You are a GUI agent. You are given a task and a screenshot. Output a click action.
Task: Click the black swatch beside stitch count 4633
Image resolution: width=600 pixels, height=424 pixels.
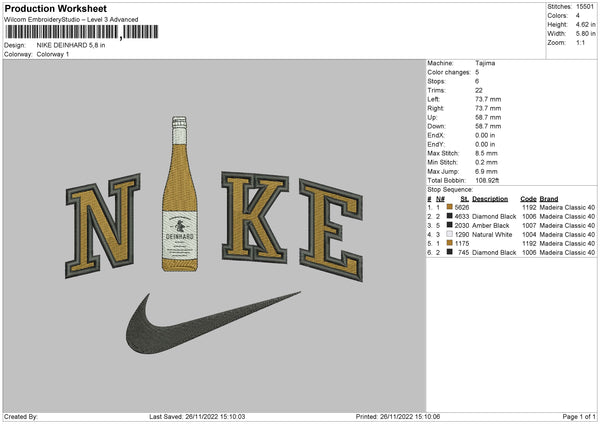450,216
